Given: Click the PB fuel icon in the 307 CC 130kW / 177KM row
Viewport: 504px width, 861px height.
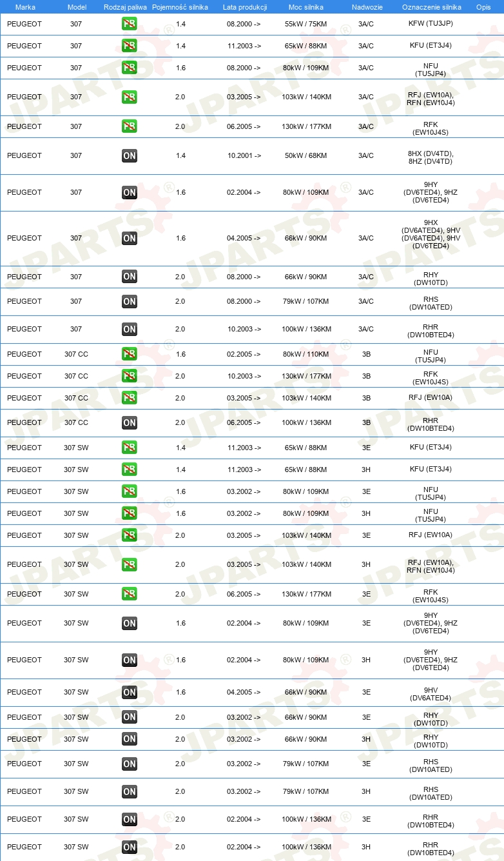Looking at the screenshot, I should pos(130,376).
